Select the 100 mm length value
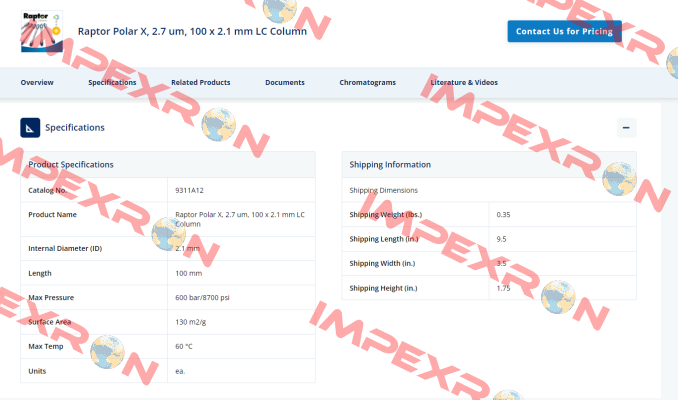This screenshot has height=400, width=678. tap(189, 273)
